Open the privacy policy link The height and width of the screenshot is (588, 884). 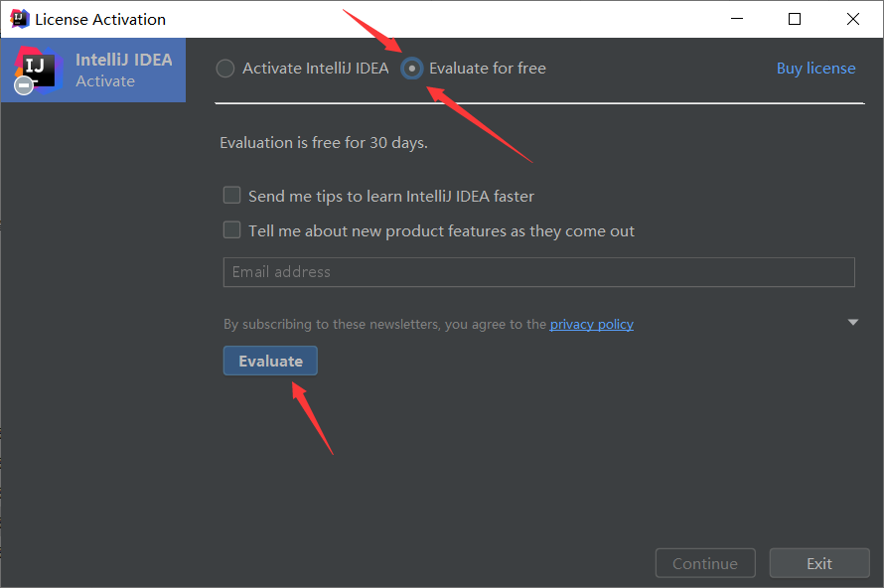point(591,324)
